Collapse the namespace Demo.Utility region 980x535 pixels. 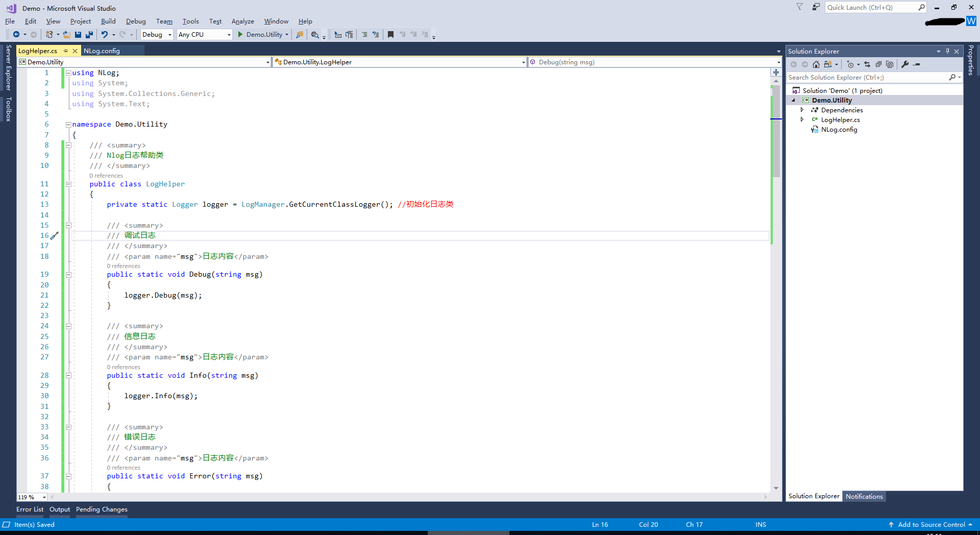68,125
